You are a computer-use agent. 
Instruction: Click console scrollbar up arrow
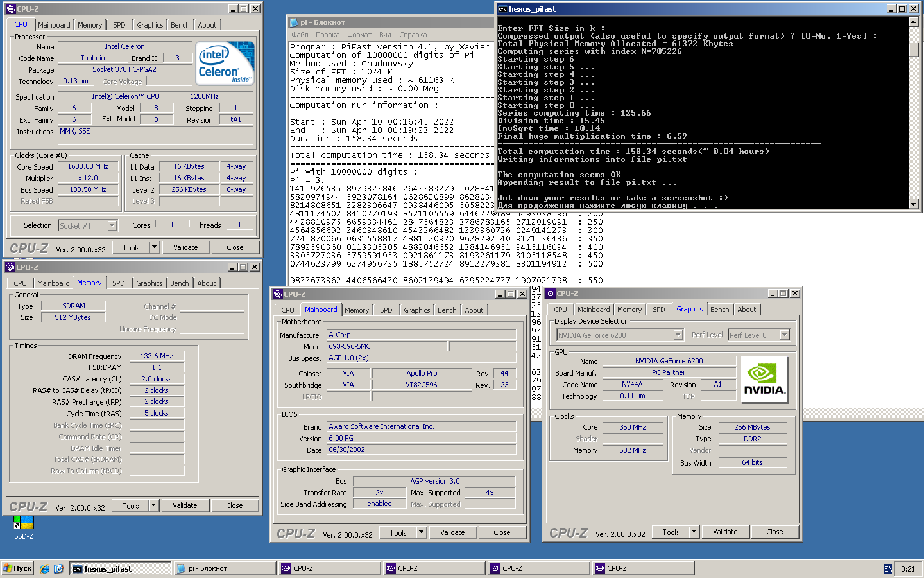tap(914, 22)
